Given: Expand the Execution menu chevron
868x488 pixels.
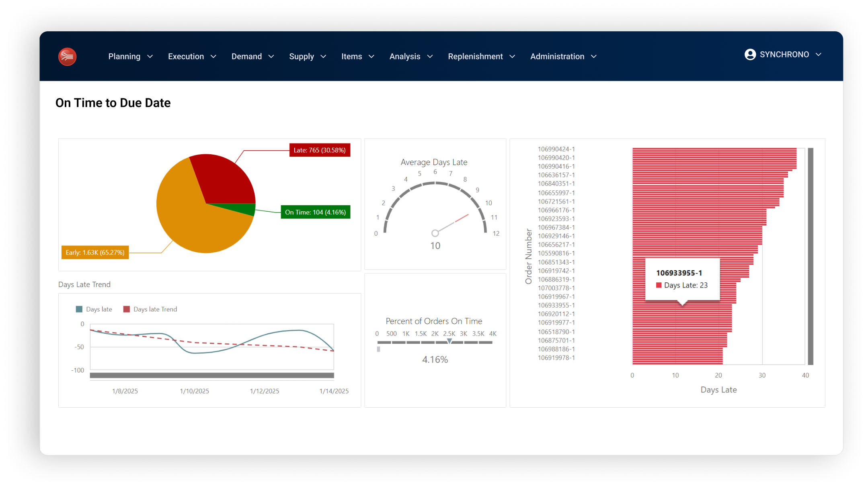Looking at the screenshot, I should click(213, 57).
